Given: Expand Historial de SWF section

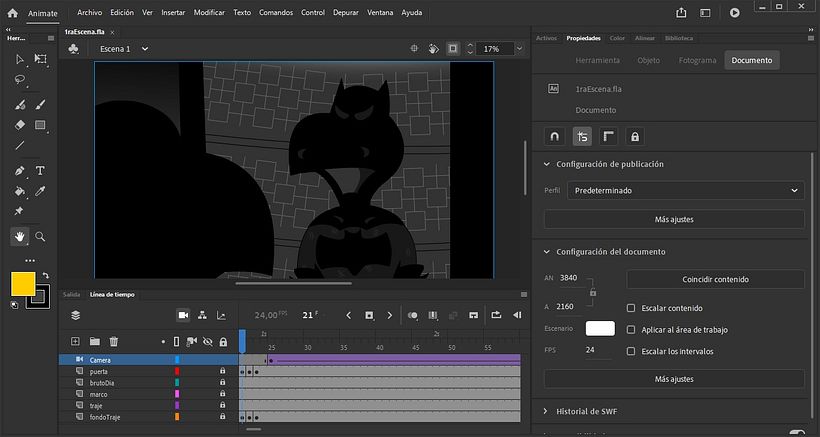Looking at the screenshot, I should tap(546, 411).
